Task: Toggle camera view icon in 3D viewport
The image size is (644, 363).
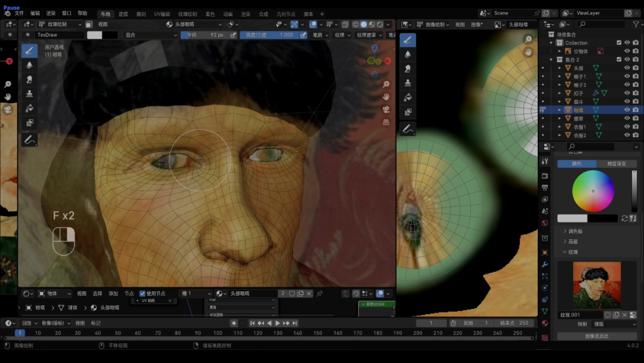Action: click(x=386, y=110)
